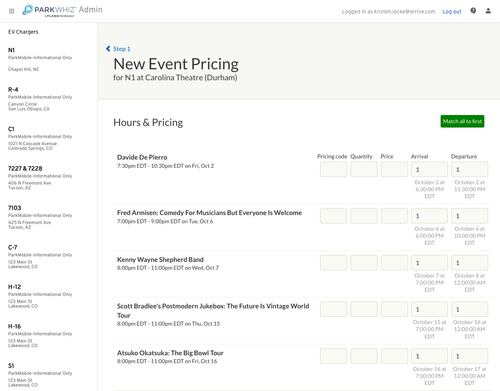Open the apps grid menu icon

11,11
